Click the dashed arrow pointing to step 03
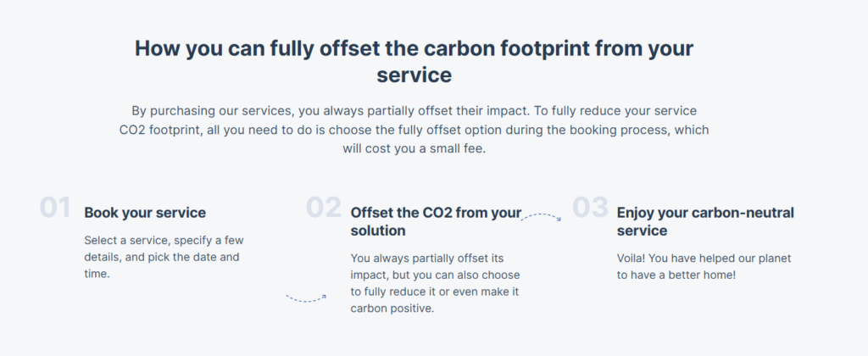This screenshot has height=356, width=868. [541, 217]
